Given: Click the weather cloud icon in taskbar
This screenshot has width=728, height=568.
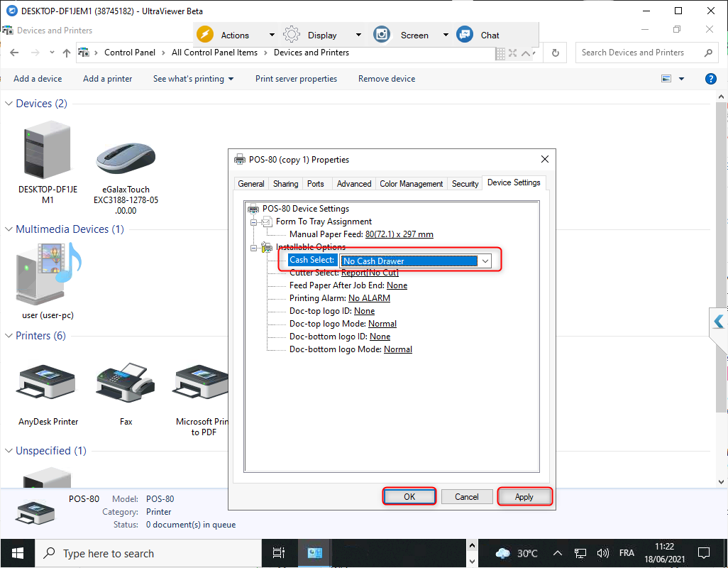Looking at the screenshot, I should pyautogui.click(x=503, y=553).
